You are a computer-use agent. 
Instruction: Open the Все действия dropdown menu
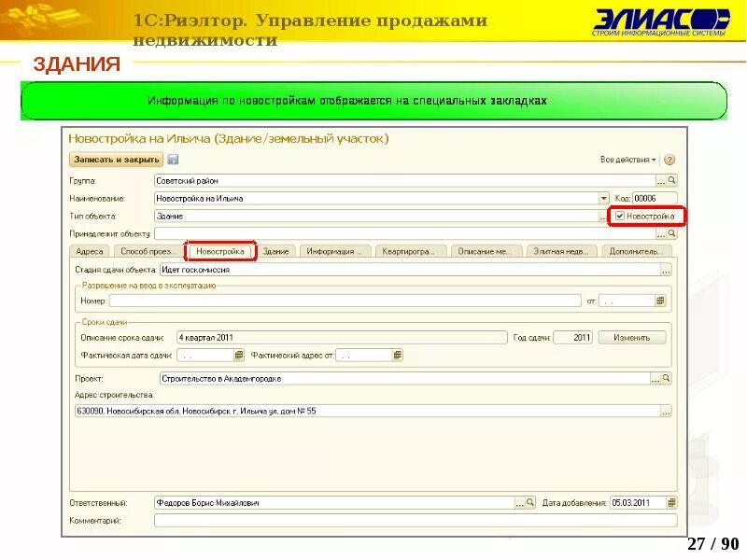627,160
